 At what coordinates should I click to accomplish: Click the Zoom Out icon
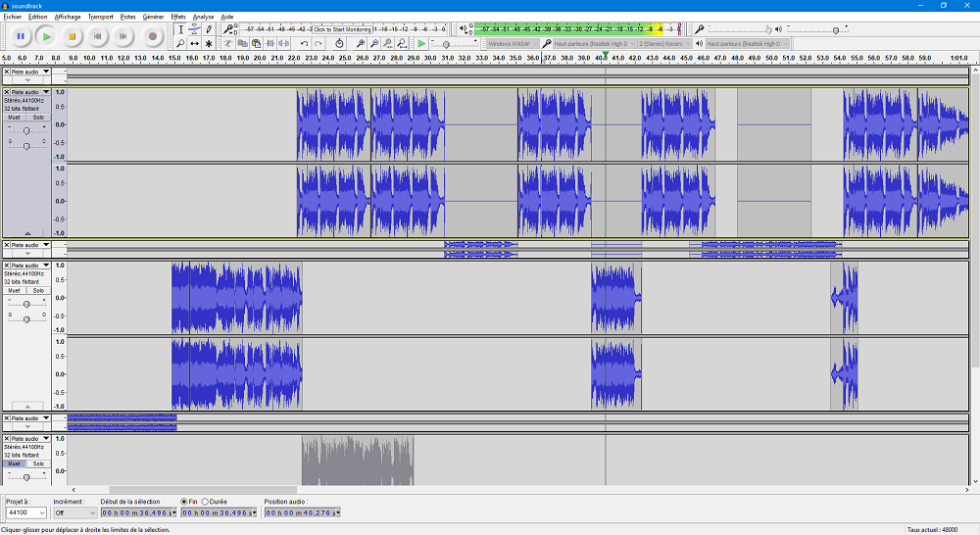(373, 44)
